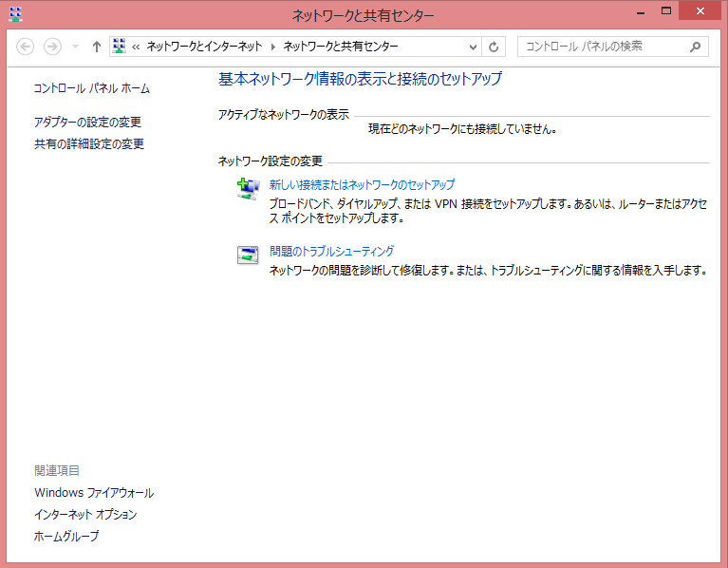Click the 現在どのネットワークにも接続していません text
Screen dimensions: 728x568
click(462, 129)
